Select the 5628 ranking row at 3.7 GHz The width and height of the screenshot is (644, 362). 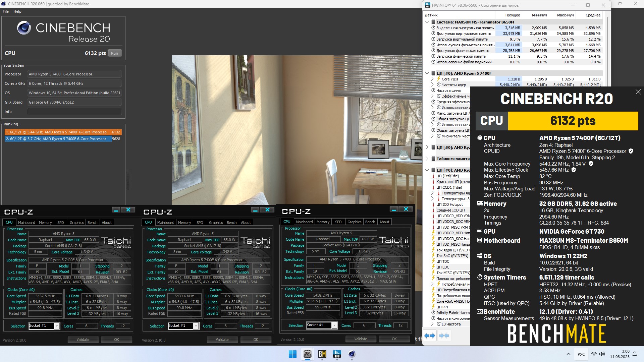click(63, 139)
